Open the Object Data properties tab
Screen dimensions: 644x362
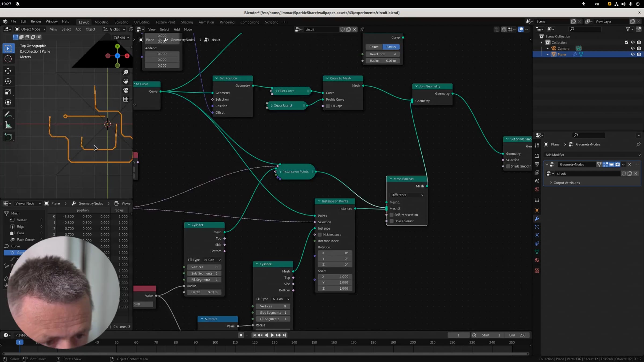click(537, 252)
